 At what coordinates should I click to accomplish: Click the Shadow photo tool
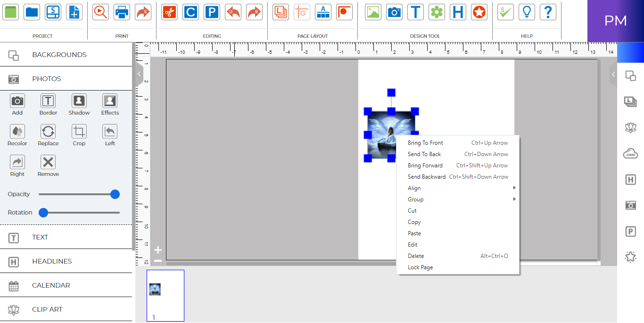79,105
